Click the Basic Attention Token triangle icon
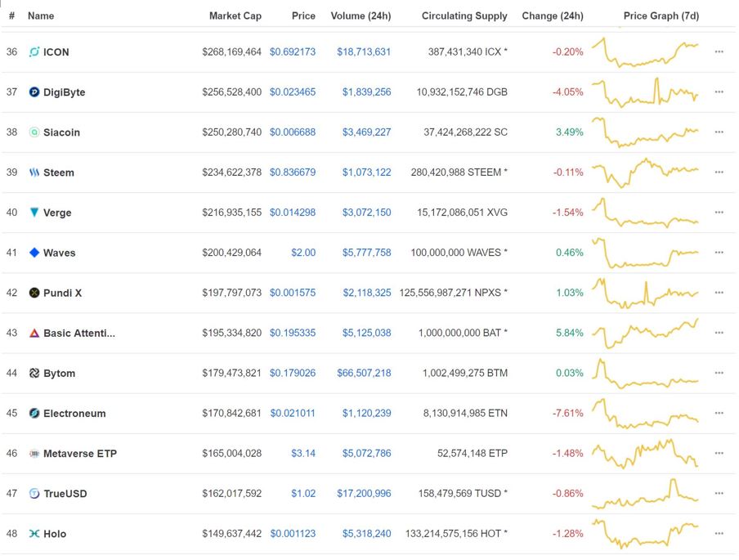Screen dimensions: 739x560 (34, 333)
